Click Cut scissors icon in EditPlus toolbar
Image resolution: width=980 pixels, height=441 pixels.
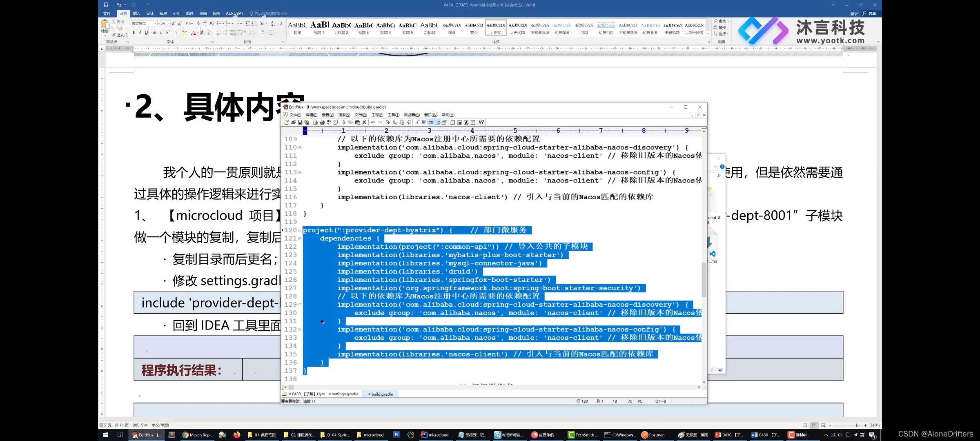(x=344, y=122)
